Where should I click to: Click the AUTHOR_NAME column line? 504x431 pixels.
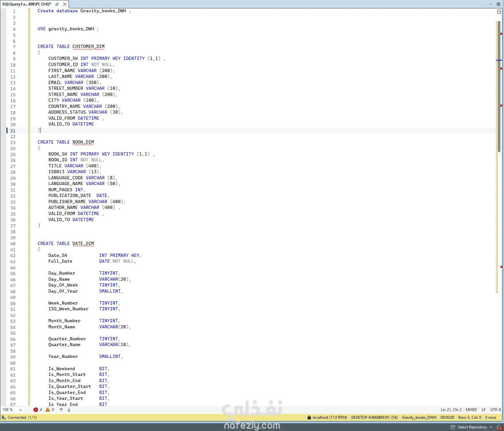pyautogui.click(x=84, y=208)
